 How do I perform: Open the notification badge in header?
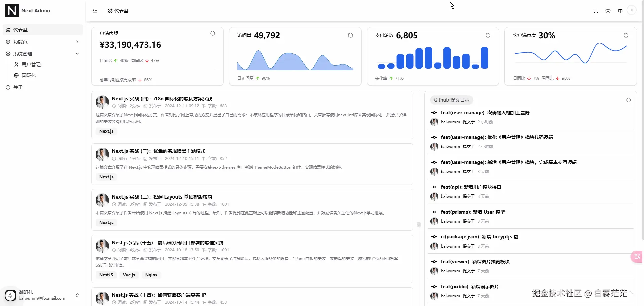point(632,10)
